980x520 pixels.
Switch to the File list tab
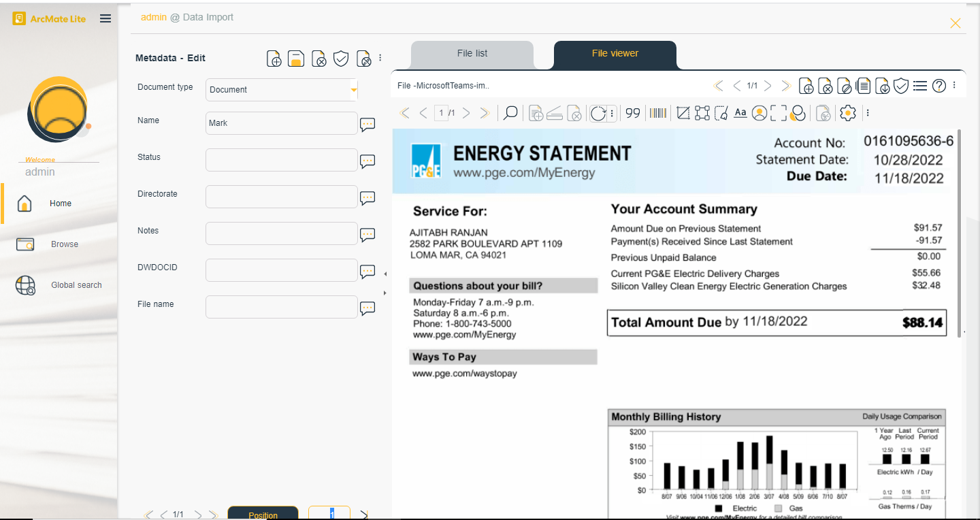coord(472,54)
